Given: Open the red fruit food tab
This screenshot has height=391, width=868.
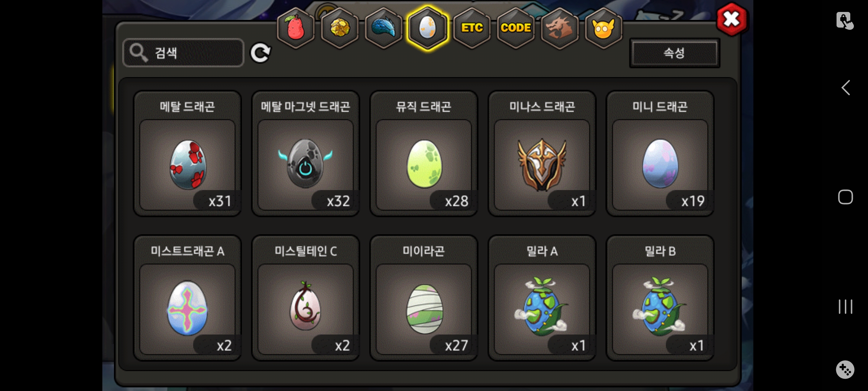Looking at the screenshot, I should click(x=295, y=28).
